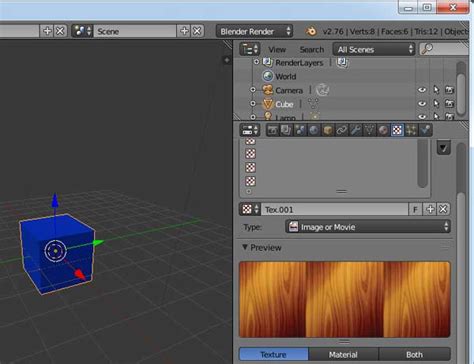Click the outliner search magnifier icon
Screen dimensions: 474x364
tap(427, 49)
